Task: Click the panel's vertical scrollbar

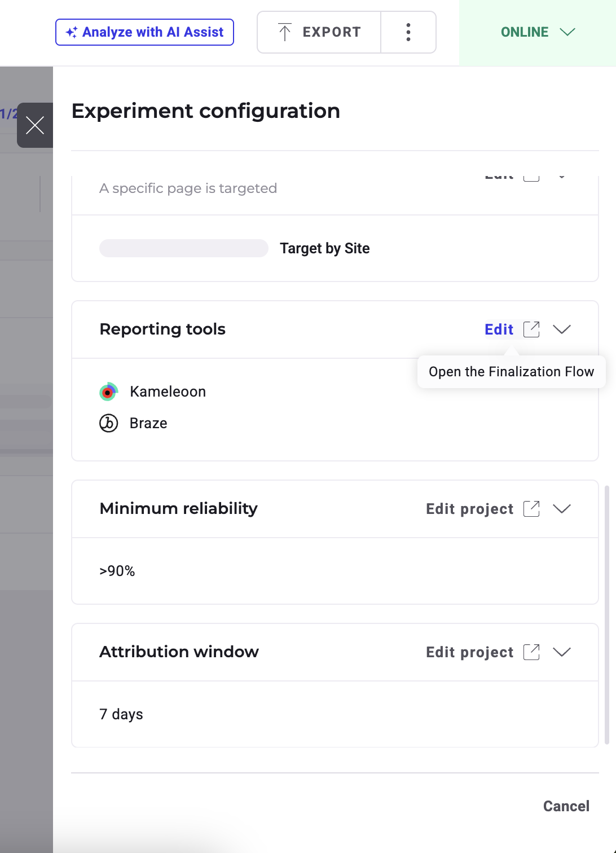Action: [607, 615]
